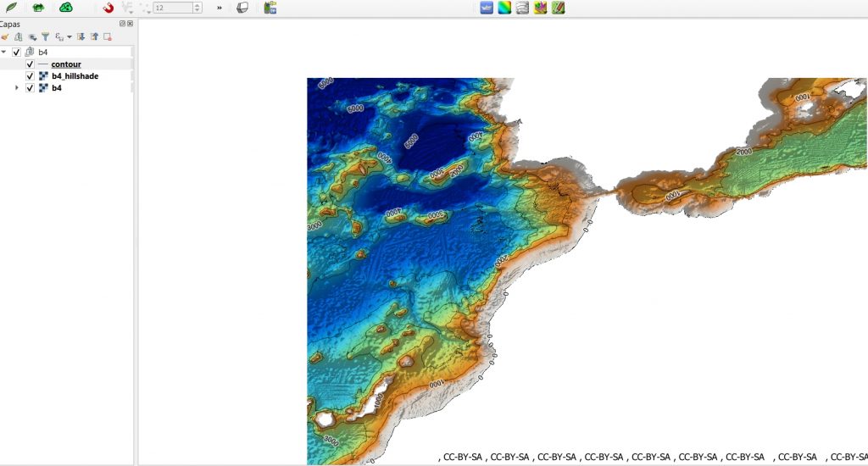Viewport: 868px width, 466px height.
Task: Collapse the b4 group tree
Action: point(4,53)
